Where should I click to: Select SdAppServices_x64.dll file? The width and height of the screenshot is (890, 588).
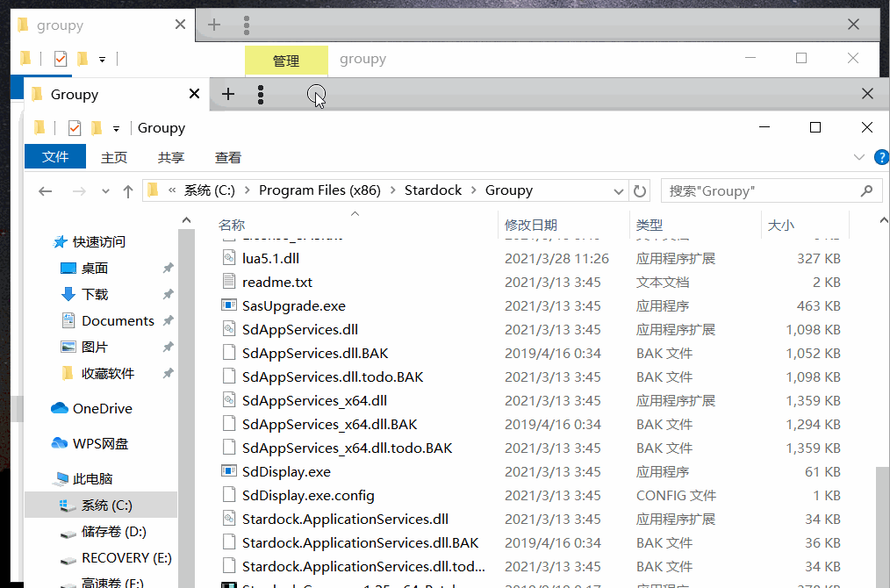point(314,401)
